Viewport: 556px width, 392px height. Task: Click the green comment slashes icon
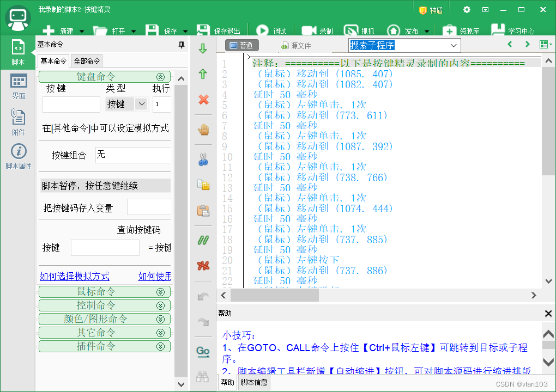click(x=203, y=240)
